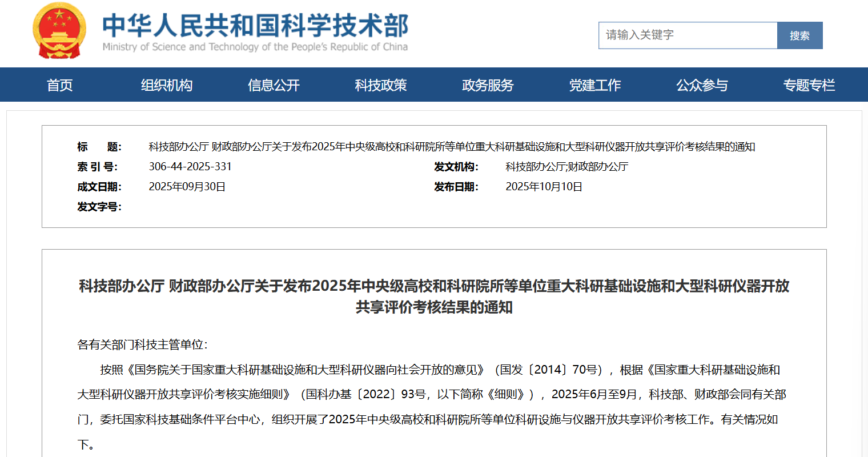The height and width of the screenshot is (457, 868).
Task: Click the salutation line 各有关部门科技主管单位
Action: point(143,344)
